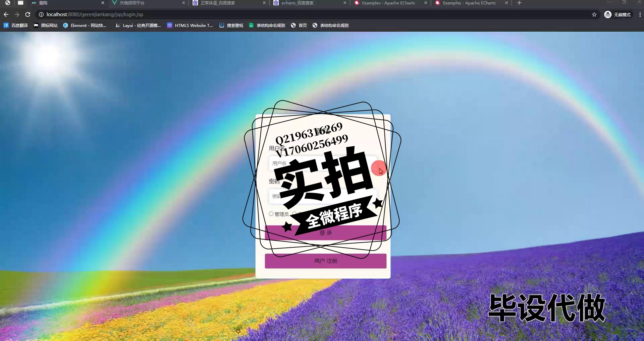Close the 登陆 tab
The width and height of the screenshot is (644, 341).
pos(103,3)
